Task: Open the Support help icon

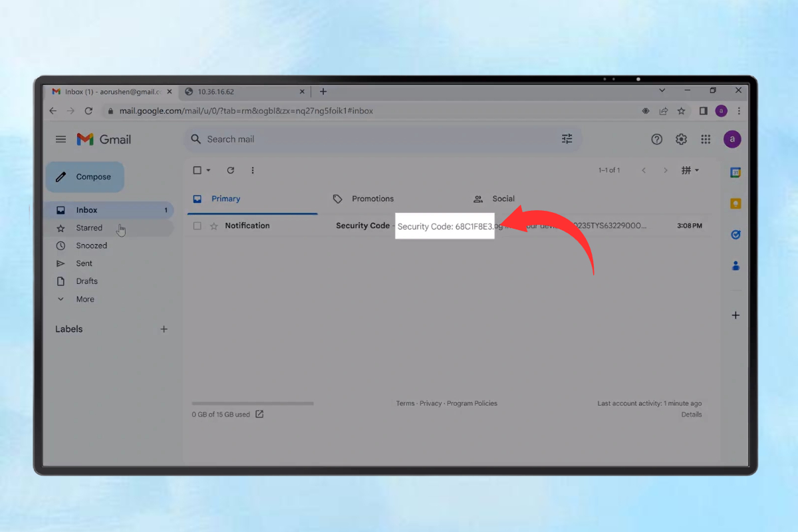Action: click(657, 139)
